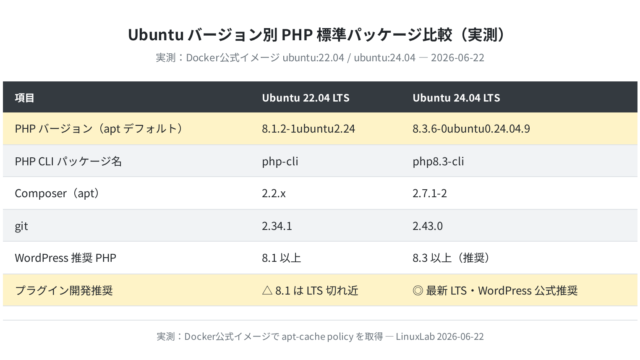Click the git 2.43.0 cell
Viewport: 640px width, 360px height.
[427, 226]
